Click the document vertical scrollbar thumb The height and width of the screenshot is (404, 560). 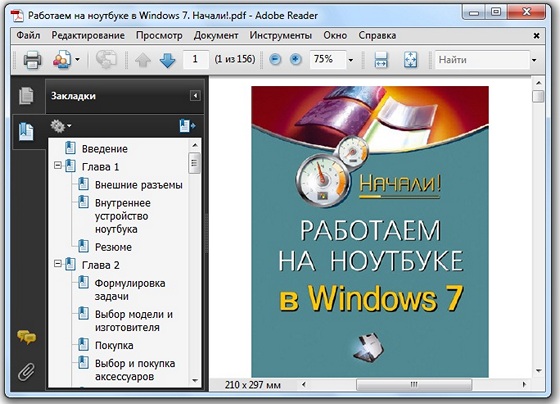tap(538, 96)
